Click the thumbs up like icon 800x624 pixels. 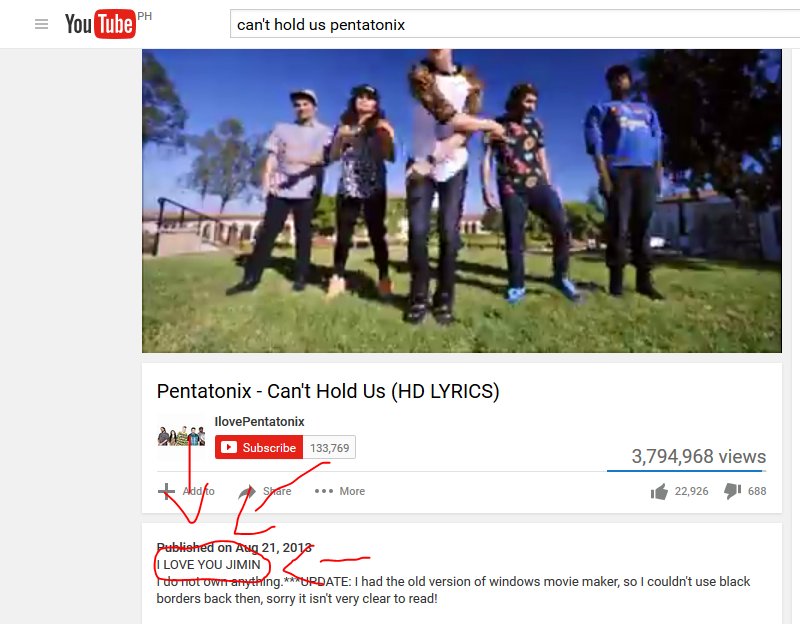[x=659, y=491]
